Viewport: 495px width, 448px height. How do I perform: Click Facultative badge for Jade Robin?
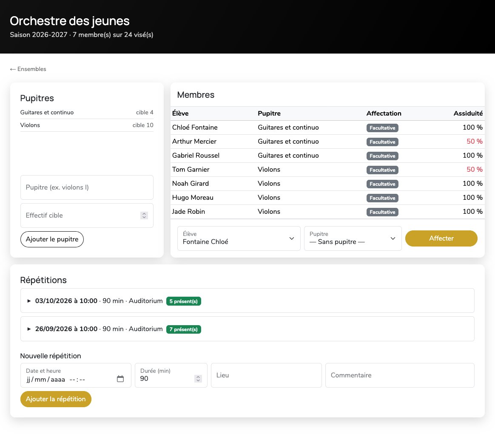tap(382, 212)
